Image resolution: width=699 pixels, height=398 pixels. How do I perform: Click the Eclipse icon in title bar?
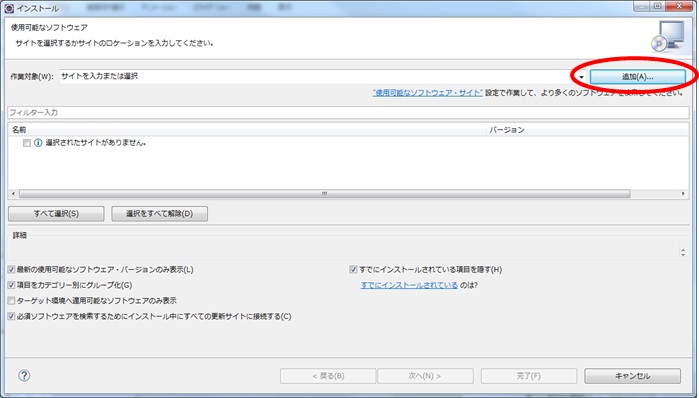[9, 8]
